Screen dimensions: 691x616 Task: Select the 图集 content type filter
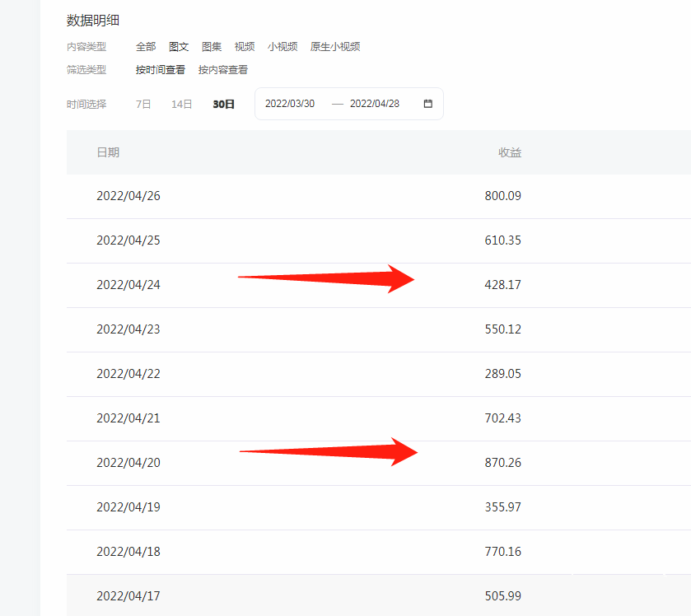[x=212, y=47]
